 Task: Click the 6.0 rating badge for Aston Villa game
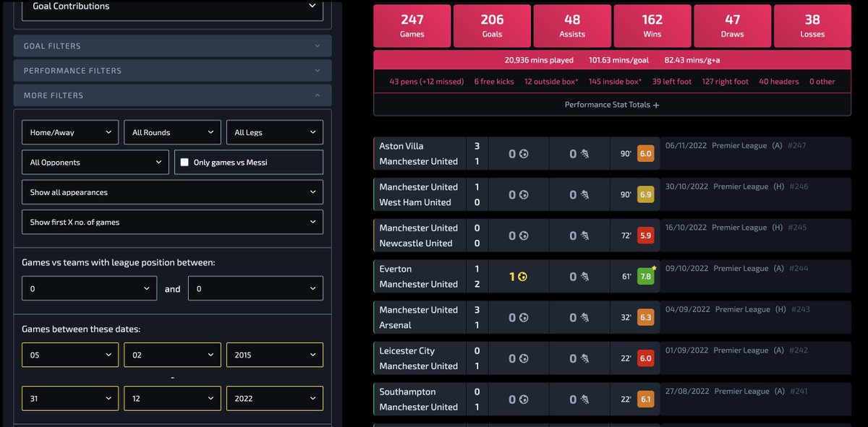tap(645, 154)
